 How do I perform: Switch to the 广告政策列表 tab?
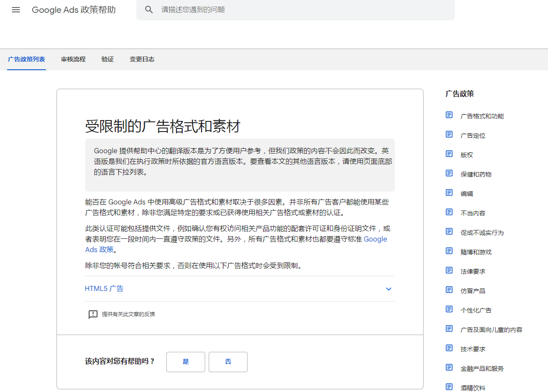[x=26, y=59]
